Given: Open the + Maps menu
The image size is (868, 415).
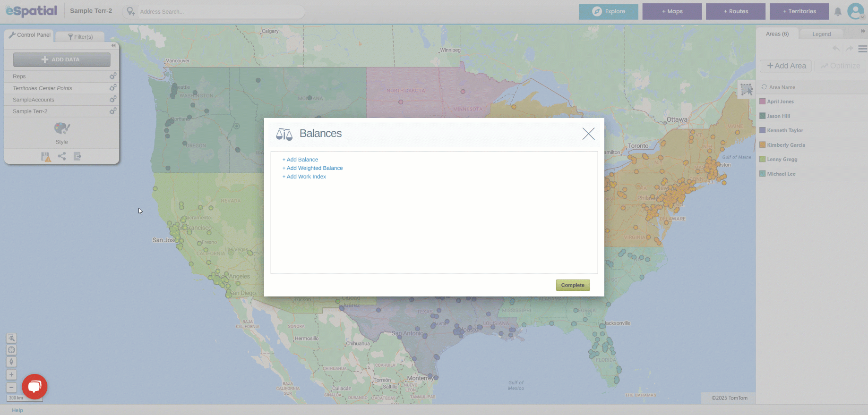Looking at the screenshot, I should pyautogui.click(x=672, y=11).
